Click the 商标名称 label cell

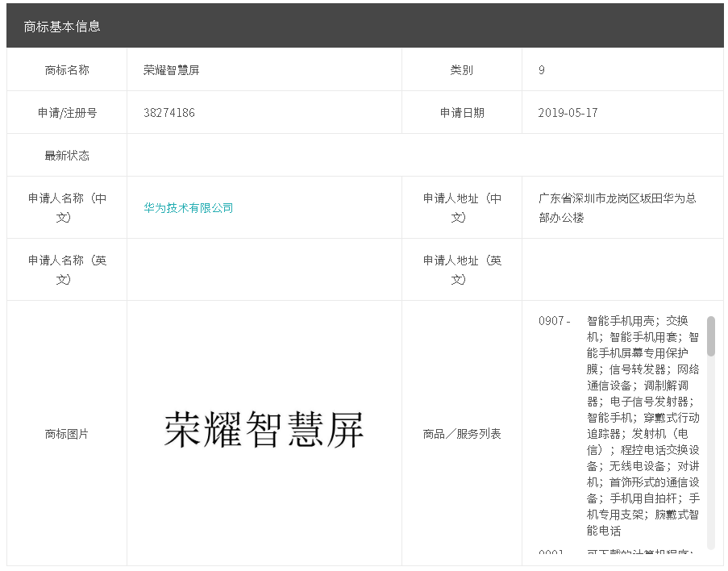point(67,70)
